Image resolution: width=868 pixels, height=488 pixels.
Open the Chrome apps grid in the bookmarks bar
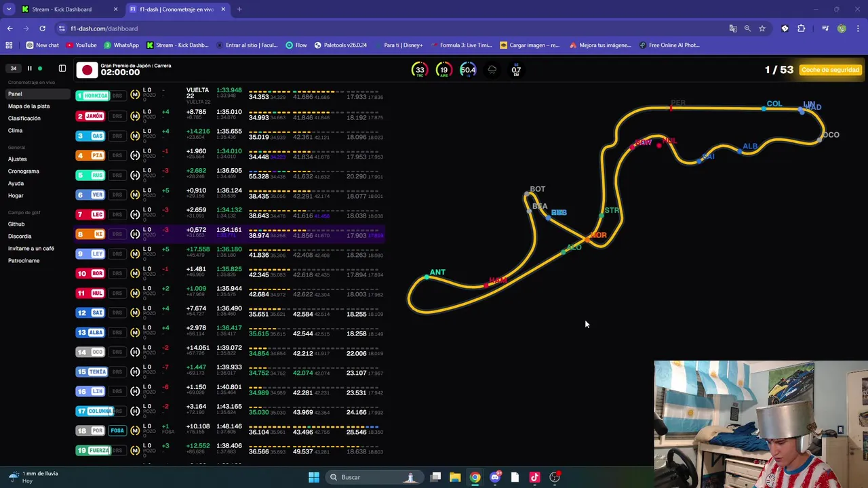(x=9, y=45)
